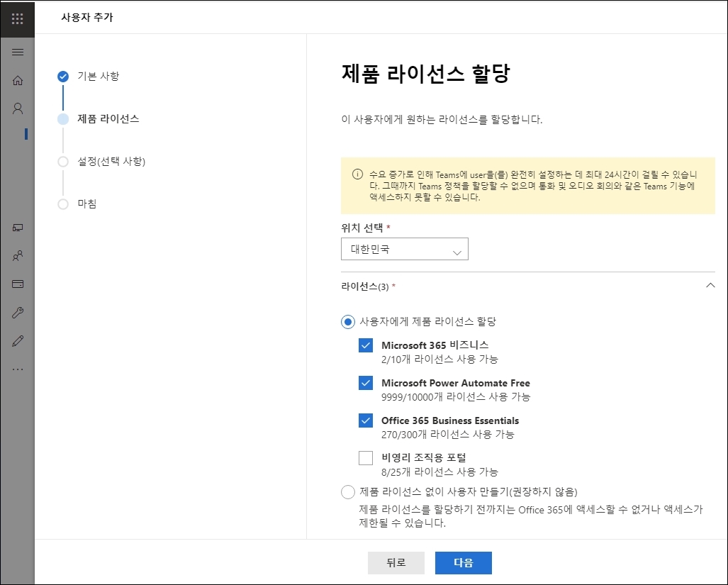Open the Billing card icon in sidebar
This screenshot has height=585, width=728.
pos(18,284)
